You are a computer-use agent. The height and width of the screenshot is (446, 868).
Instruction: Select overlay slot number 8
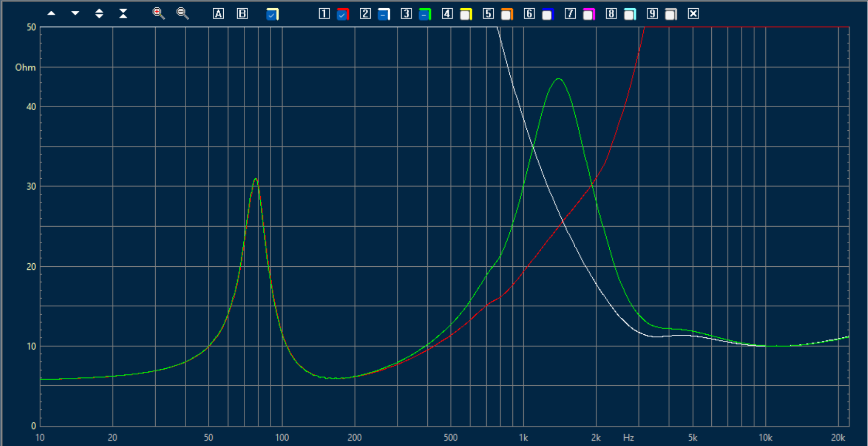click(611, 14)
